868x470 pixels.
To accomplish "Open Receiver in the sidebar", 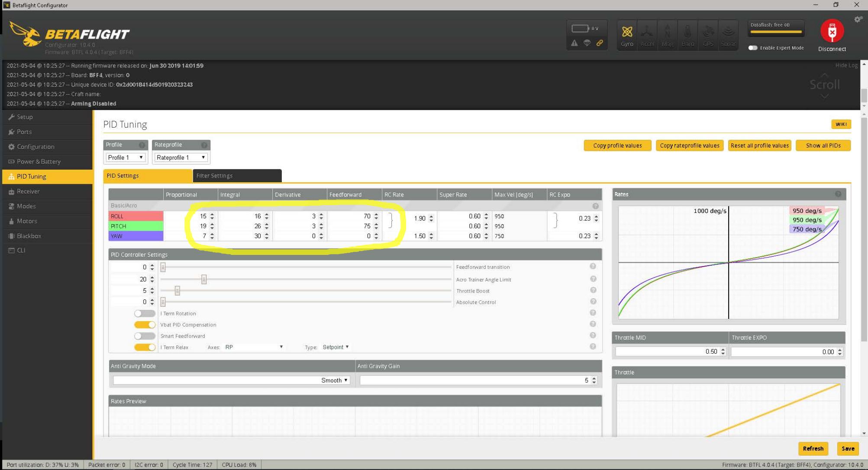I will 48,191.
